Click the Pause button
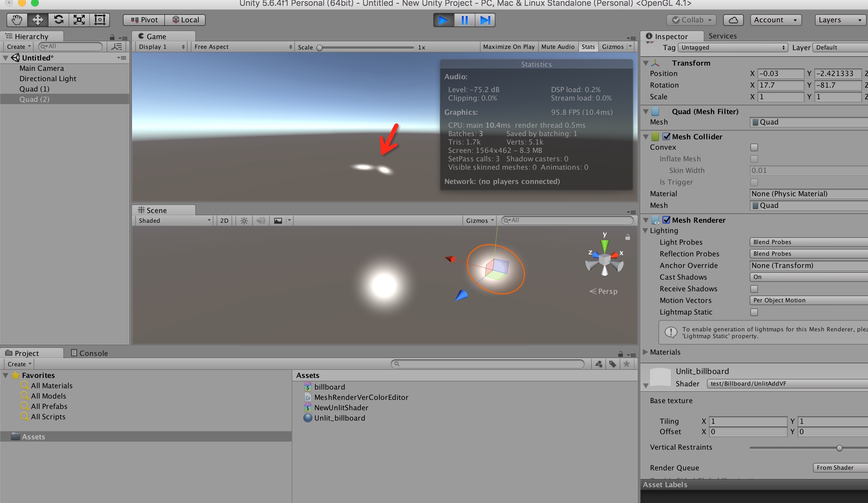Image resolution: width=868 pixels, height=503 pixels. 464,20
